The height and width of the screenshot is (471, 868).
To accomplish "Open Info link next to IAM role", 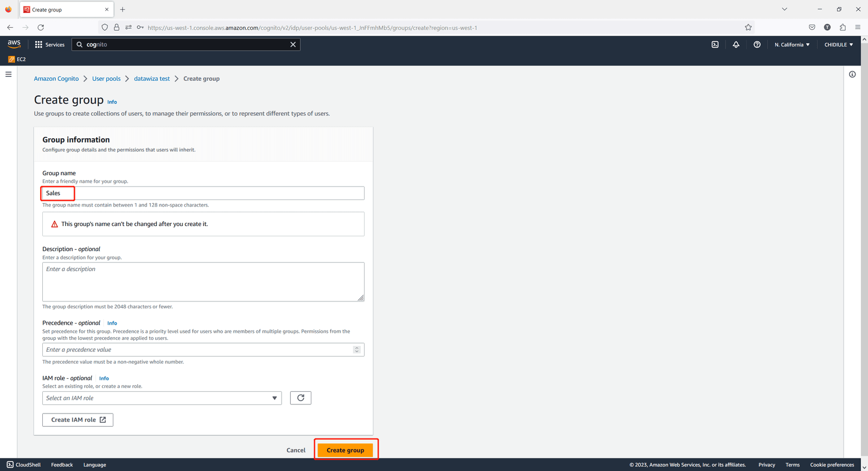I will pyautogui.click(x=104, y=378).
